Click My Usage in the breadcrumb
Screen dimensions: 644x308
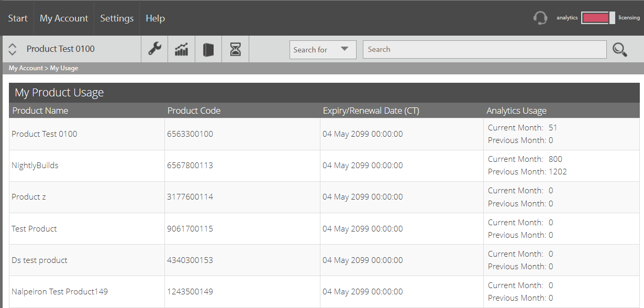(64, 68)
